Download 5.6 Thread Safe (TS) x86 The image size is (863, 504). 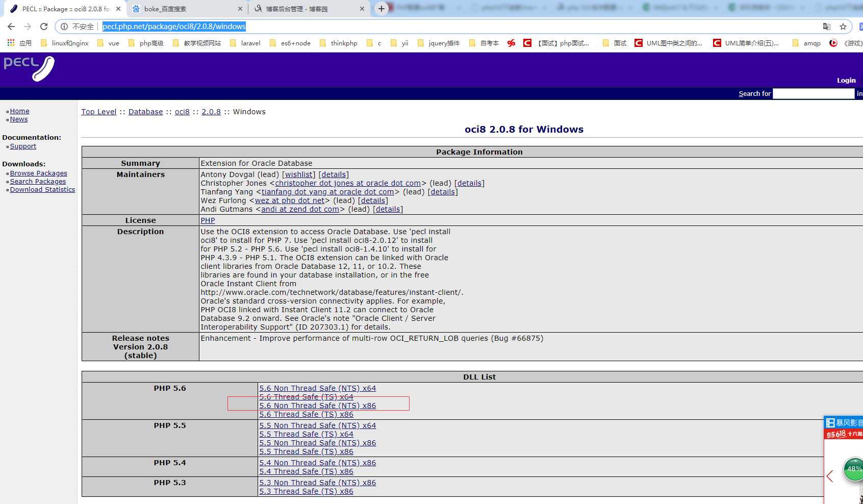click(307, 414)
